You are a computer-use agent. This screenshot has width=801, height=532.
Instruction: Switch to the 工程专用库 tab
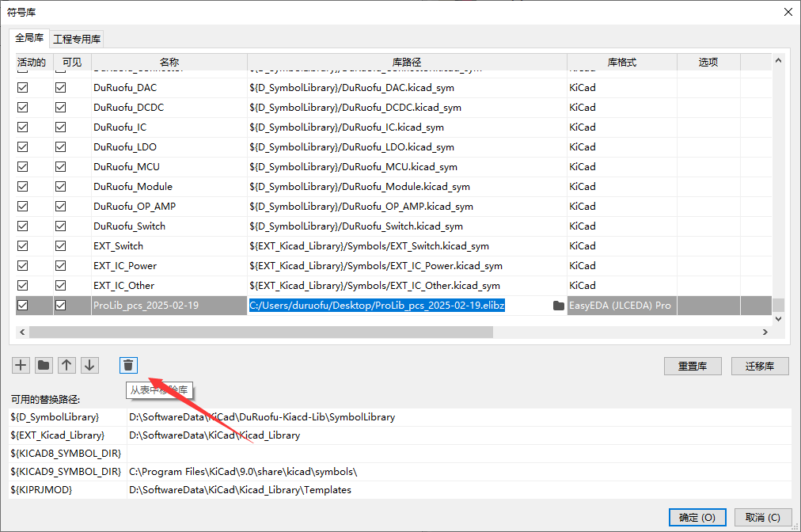[x=77, y=39]
